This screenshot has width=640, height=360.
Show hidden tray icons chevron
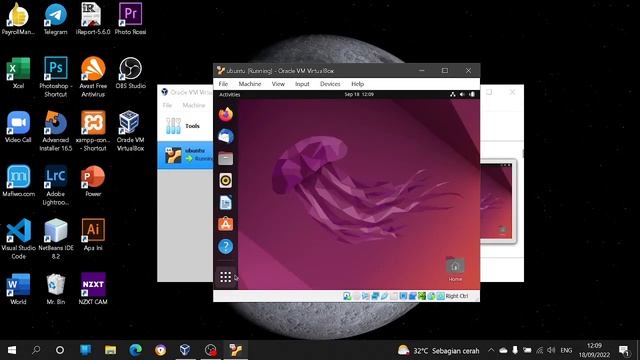pos(491,350)
